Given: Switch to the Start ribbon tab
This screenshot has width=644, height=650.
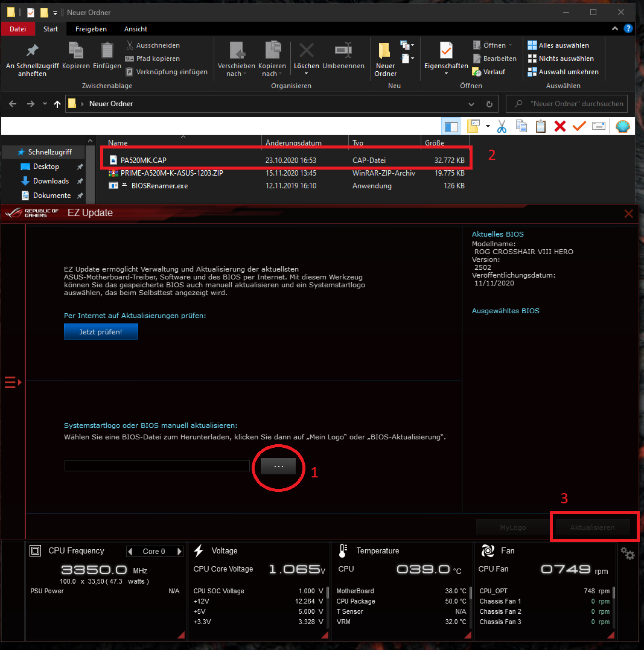Looking at the screenshot, I should [x=51, y=29].
